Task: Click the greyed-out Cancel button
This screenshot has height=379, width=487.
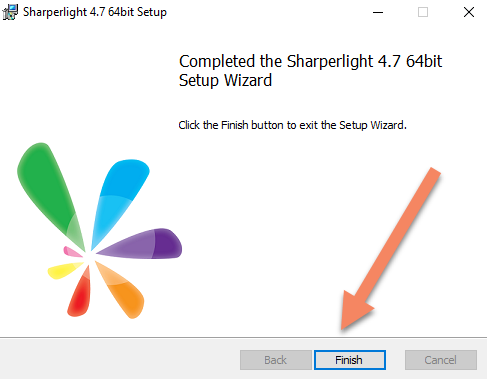Action: click(x=441, y=360)
